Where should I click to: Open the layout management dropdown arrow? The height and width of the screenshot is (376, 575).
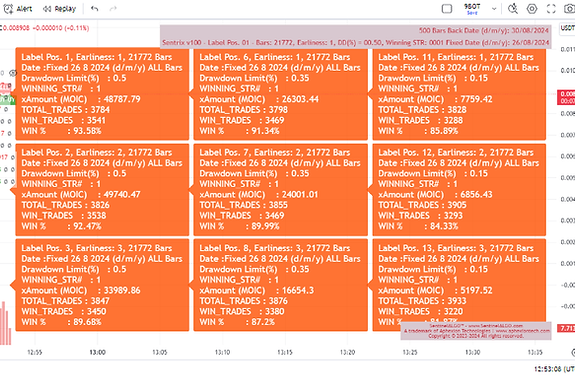click(494, 8)
